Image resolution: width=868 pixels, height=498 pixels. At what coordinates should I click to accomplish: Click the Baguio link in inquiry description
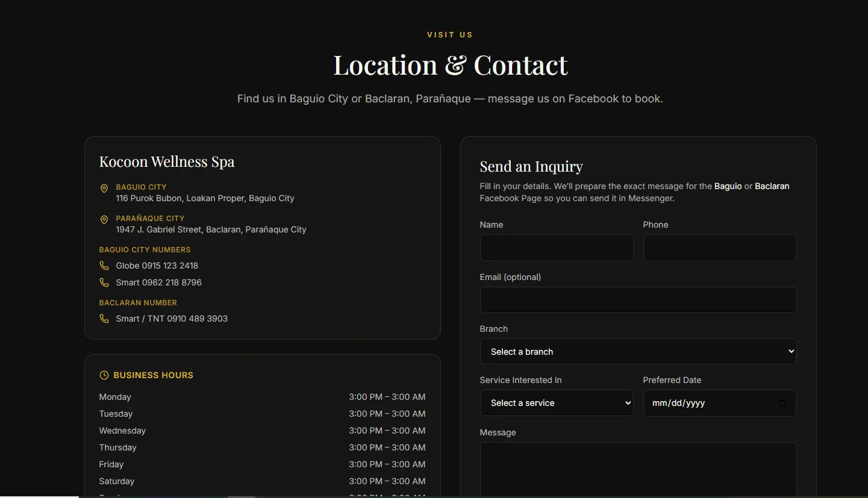pyautogui.click(x=728, y=186)
